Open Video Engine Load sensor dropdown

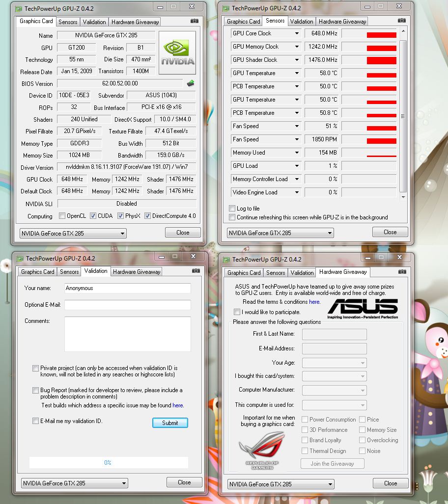coord(297,192)
